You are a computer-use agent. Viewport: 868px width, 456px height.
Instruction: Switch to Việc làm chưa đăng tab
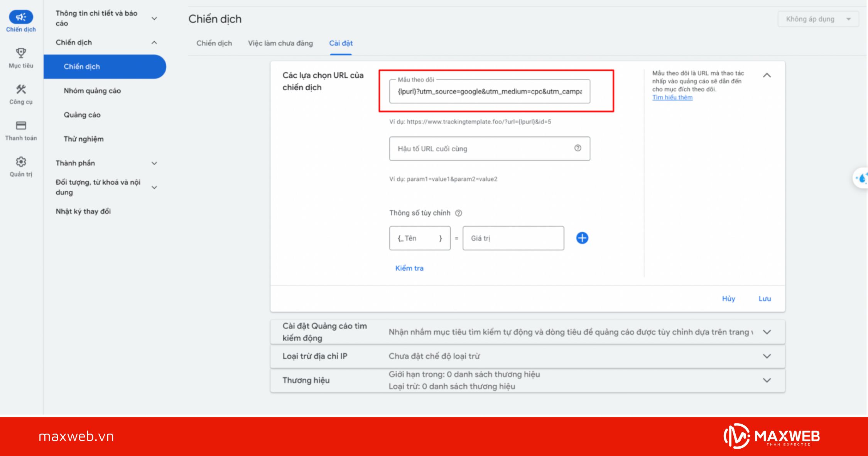[280, 43]
